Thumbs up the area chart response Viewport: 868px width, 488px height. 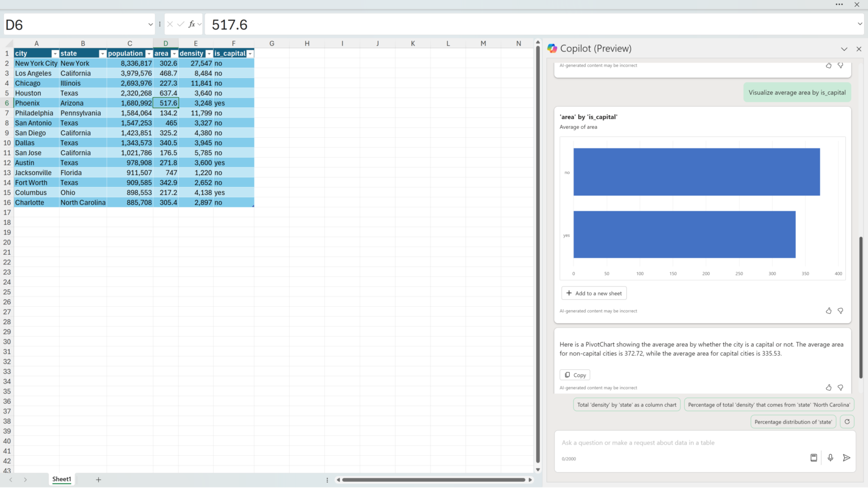pos(828,311)
